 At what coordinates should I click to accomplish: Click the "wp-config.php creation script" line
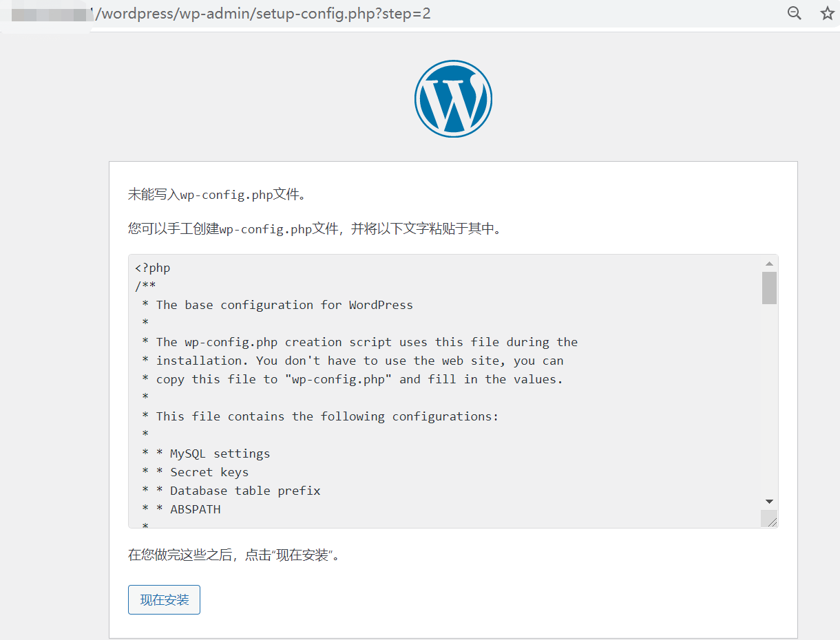coord(359,342)
